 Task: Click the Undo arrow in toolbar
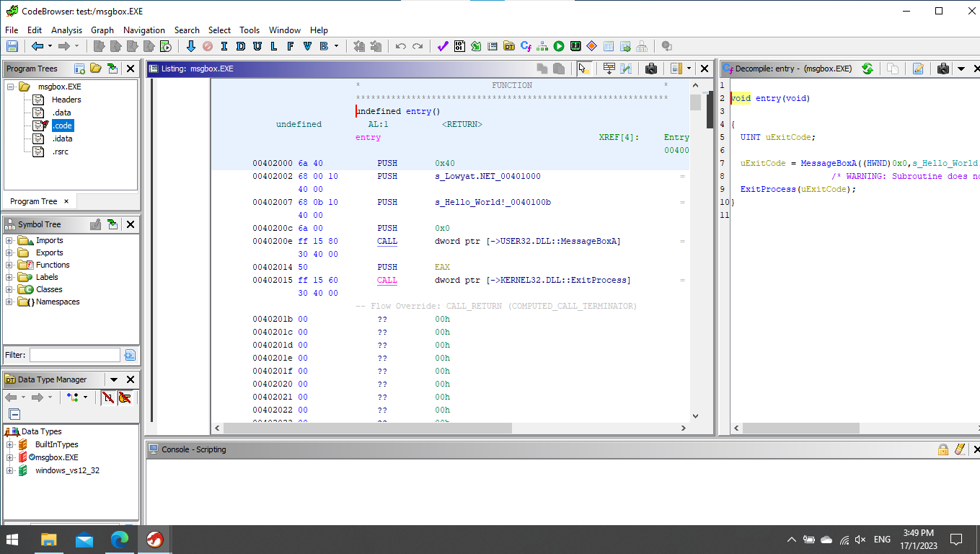(402, 46)
